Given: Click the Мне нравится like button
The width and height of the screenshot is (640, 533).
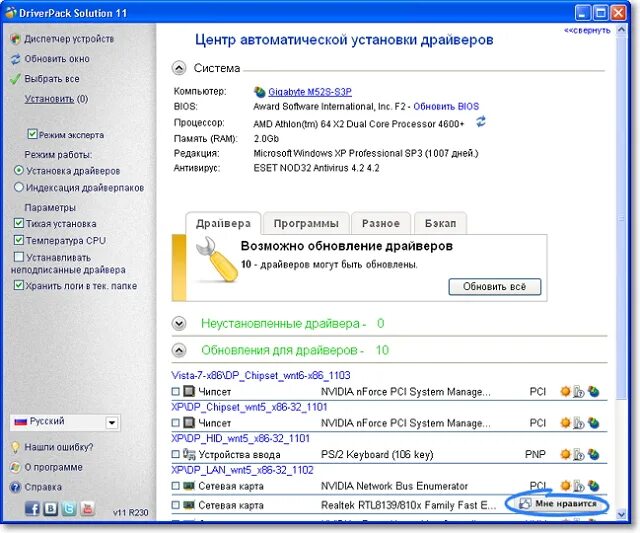Looking at the screenshot, I should point(558,504).
